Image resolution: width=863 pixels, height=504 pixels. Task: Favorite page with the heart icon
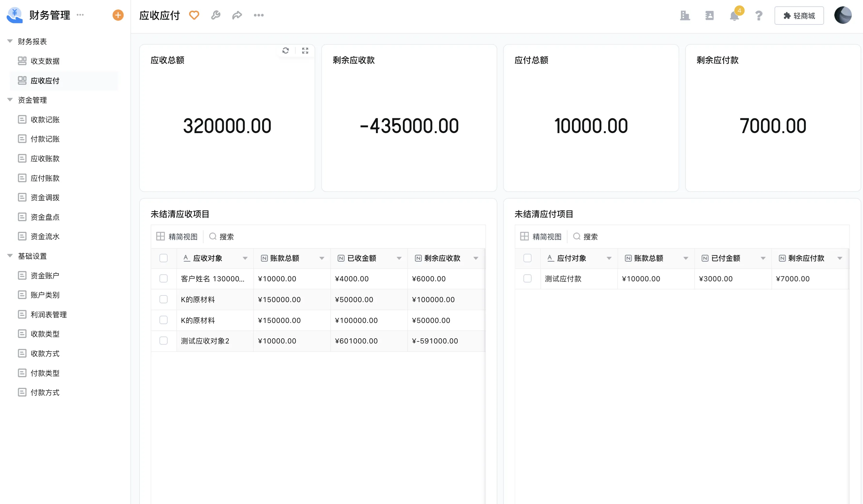[194, 15]
